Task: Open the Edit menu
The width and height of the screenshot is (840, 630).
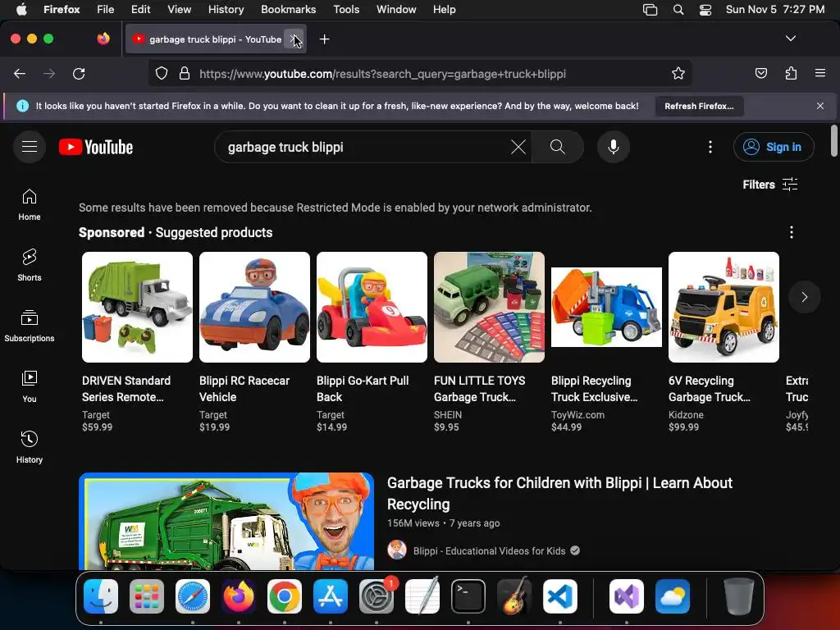Action: click(x=140, y=9)
